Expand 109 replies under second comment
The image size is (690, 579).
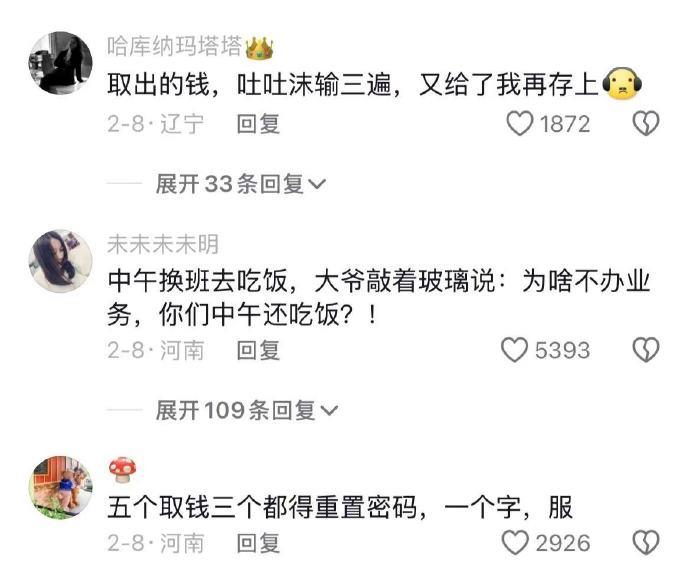click(x=246, y=410)
